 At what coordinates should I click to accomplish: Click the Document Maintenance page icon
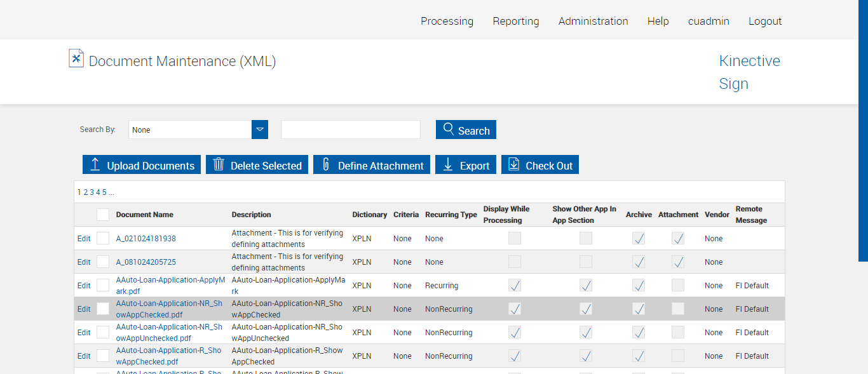coord(76,58)
